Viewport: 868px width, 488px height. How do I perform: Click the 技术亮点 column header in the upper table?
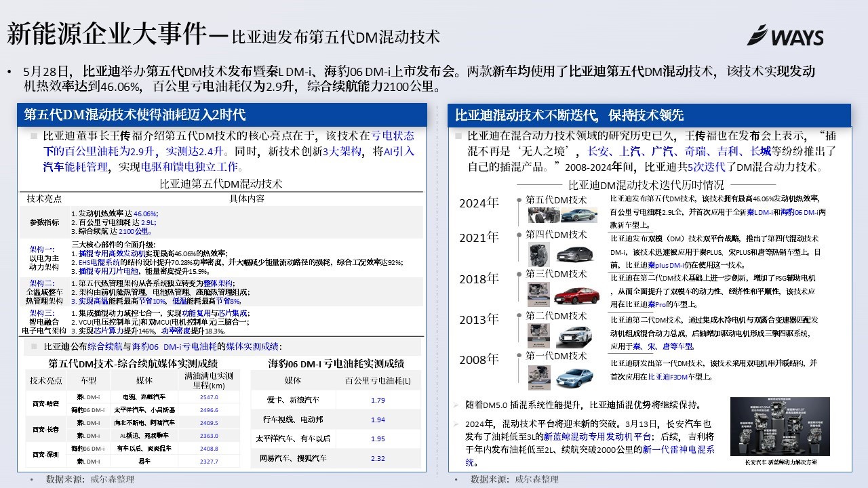(44, 199)
